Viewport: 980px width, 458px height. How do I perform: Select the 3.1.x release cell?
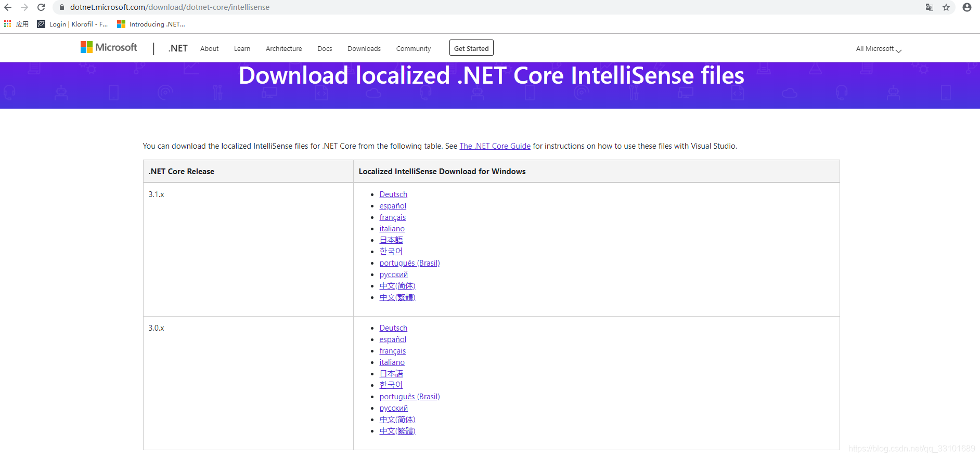pyautogui.click(x=248, y=250)
